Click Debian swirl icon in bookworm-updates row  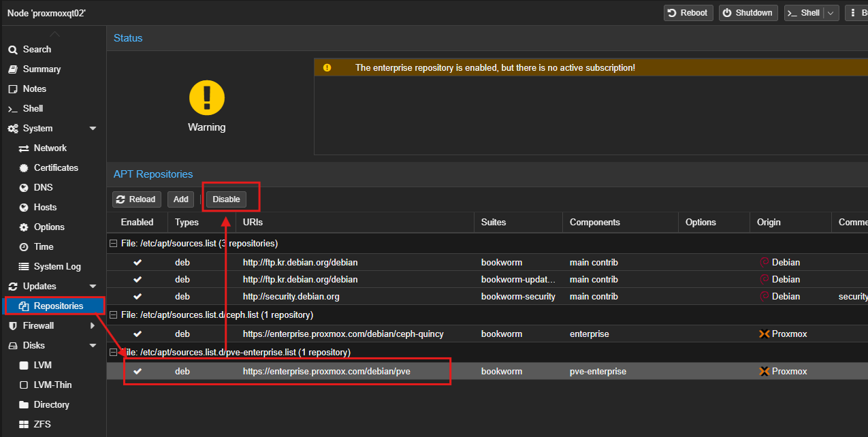point(764,279)
